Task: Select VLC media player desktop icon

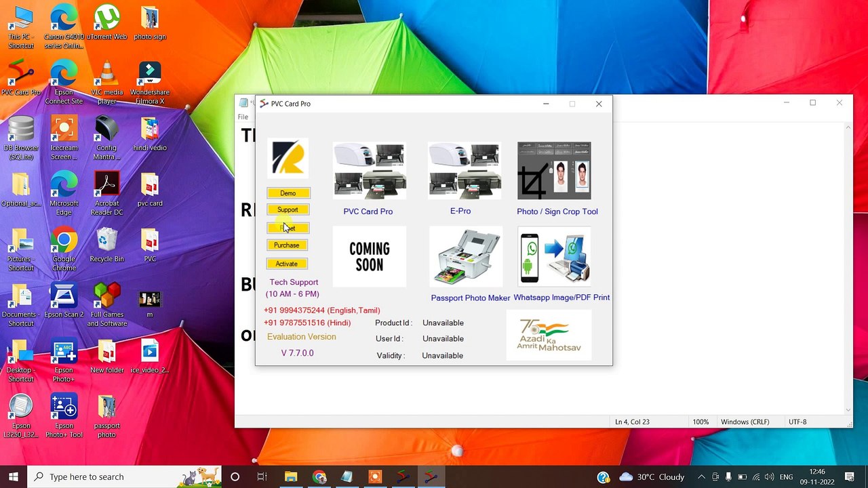Action: click(x=106, y=83)
